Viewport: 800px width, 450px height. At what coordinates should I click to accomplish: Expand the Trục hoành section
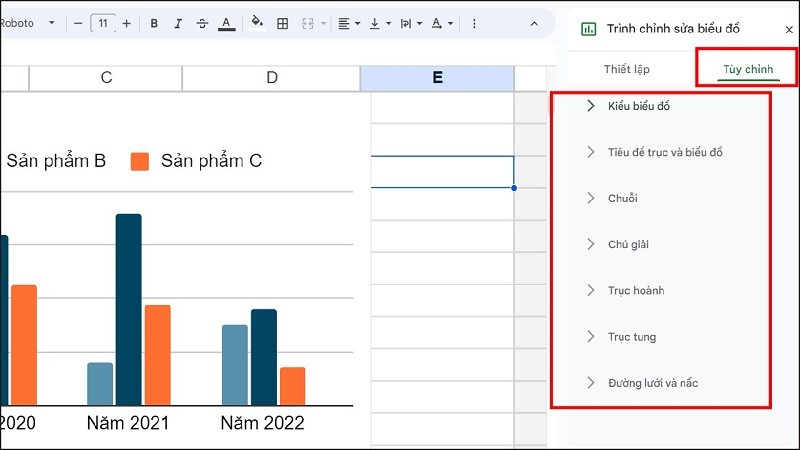[636, 290]
